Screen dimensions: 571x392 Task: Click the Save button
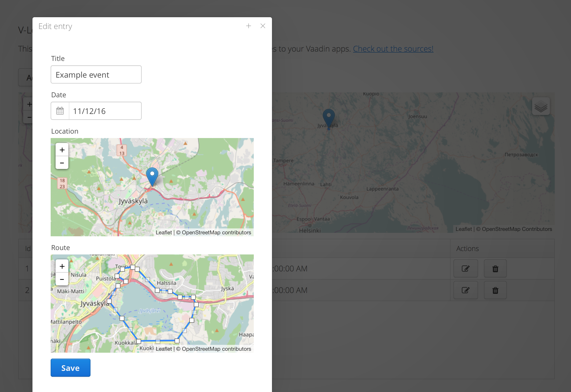[x=71, y=368]
